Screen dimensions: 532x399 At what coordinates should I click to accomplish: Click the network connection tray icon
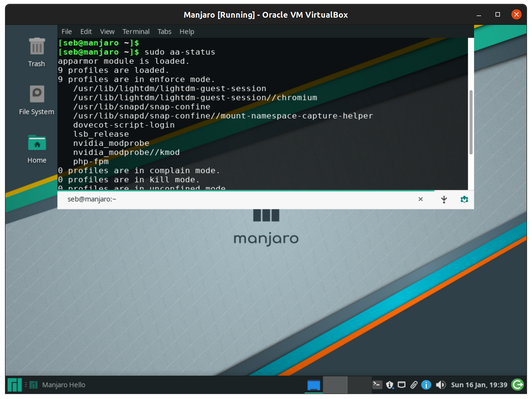pyautogui.click(x=401, y=385)
